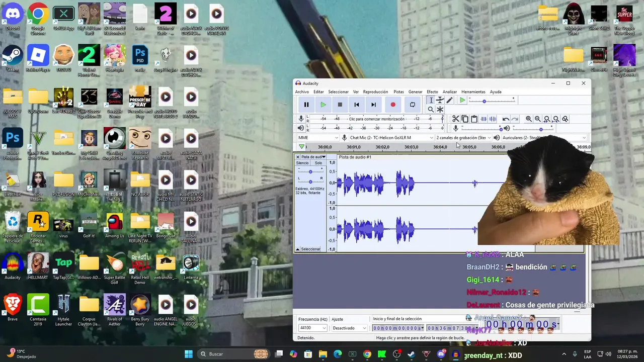Image resolution: width=644 pixels, height=362 pixels.
Task: Adjust the playback speed slider
Action: [x=492, y=101]
